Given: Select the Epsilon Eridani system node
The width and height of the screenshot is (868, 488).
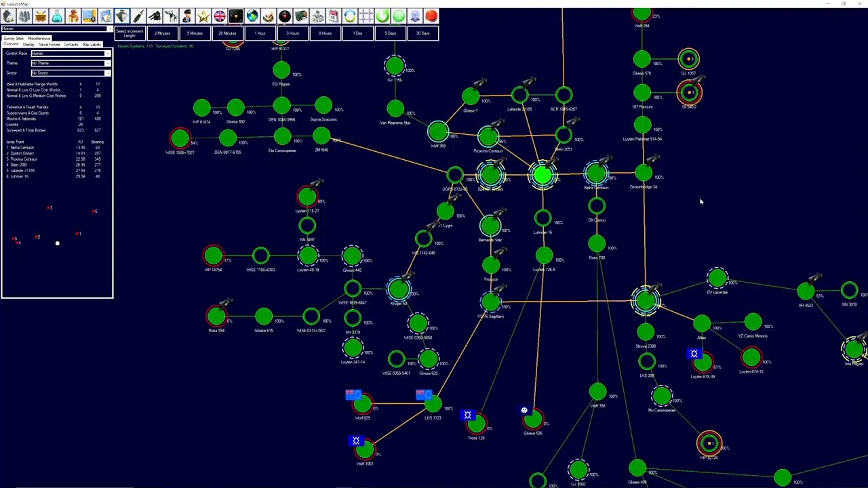Looking at the screenshot, I should 490,175.
